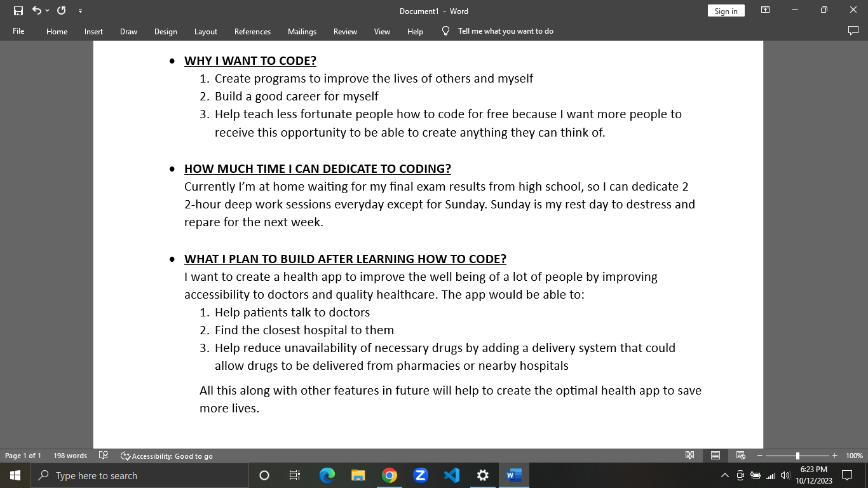
Task: Click the text 'more lives.'
Action: point(229,409)
